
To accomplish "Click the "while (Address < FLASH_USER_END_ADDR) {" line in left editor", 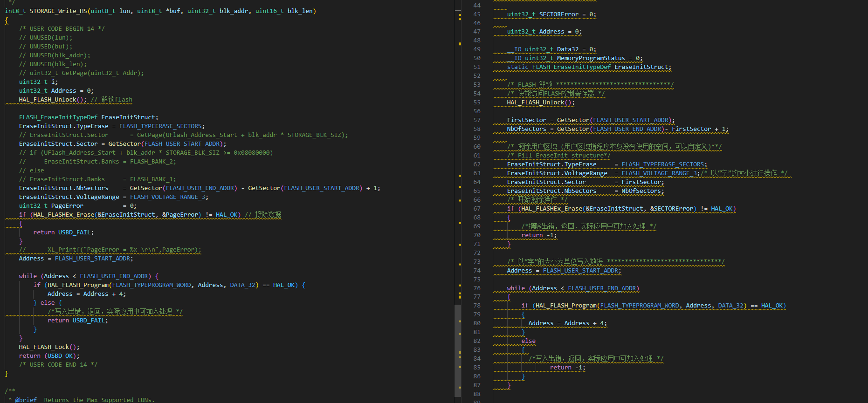I will (x=89, y=276).
